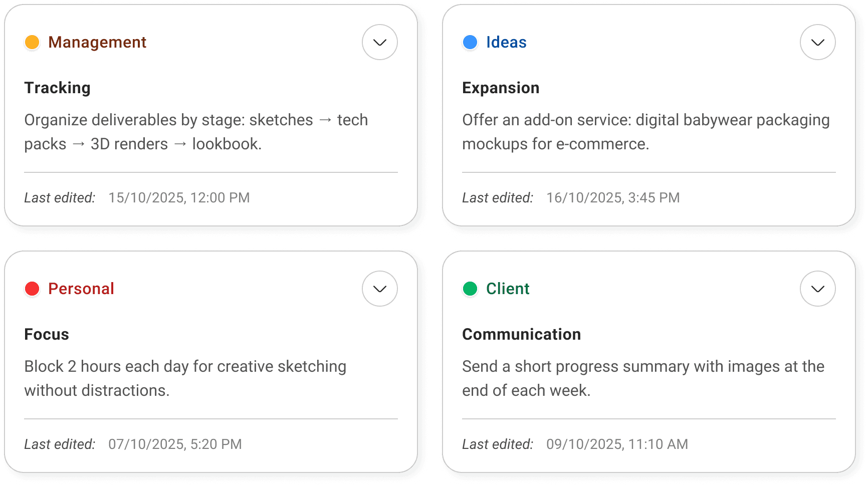Click the 'Offer an add-on service' note text

pos(645,132)
